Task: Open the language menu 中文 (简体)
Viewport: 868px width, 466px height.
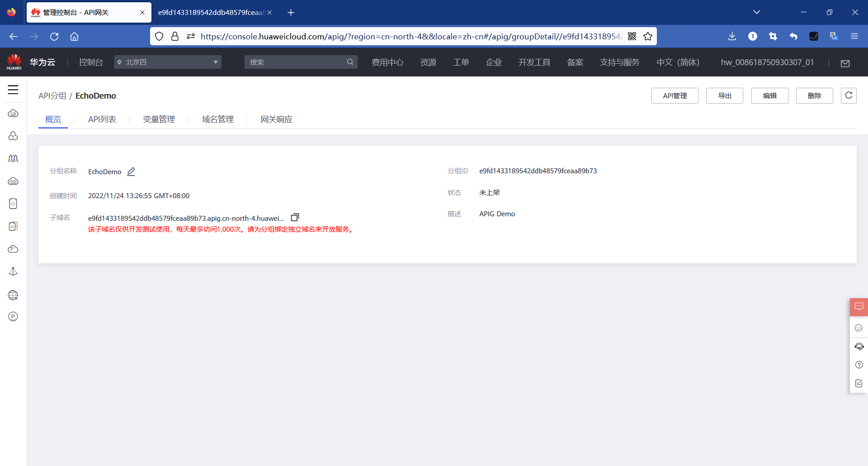Action: [x=678, y=62]
